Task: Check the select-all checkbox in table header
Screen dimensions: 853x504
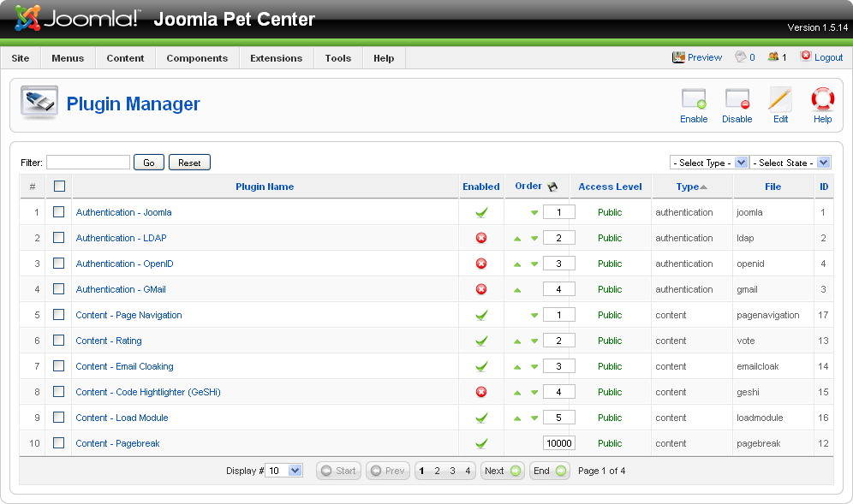Action: [59, 187]
